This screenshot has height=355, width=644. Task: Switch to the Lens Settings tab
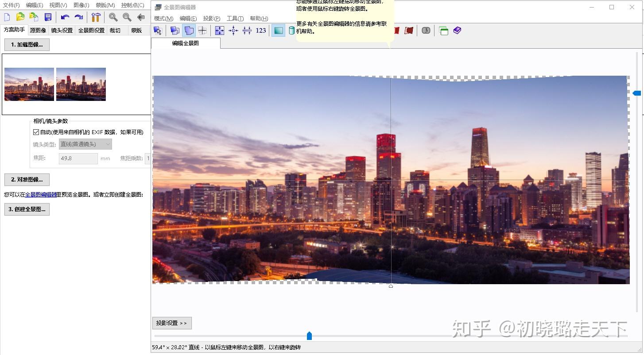coord(62,31)
